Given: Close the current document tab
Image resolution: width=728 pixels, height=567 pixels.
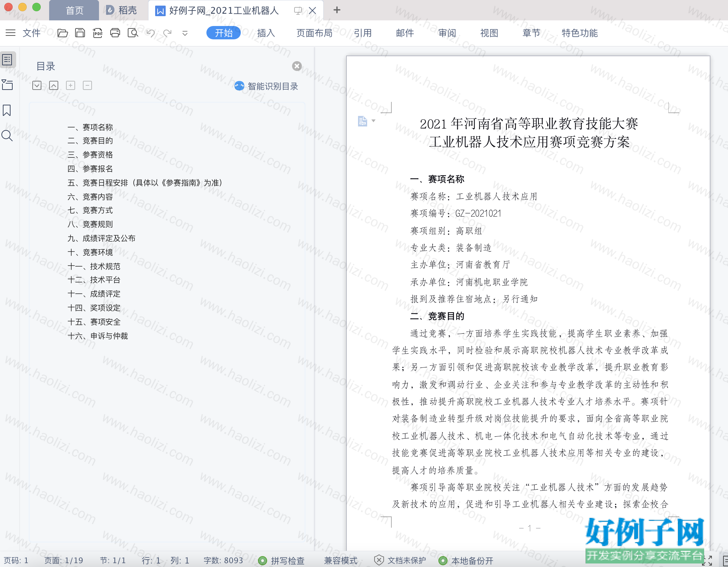Looking at the screenshot, I should 312,11.
